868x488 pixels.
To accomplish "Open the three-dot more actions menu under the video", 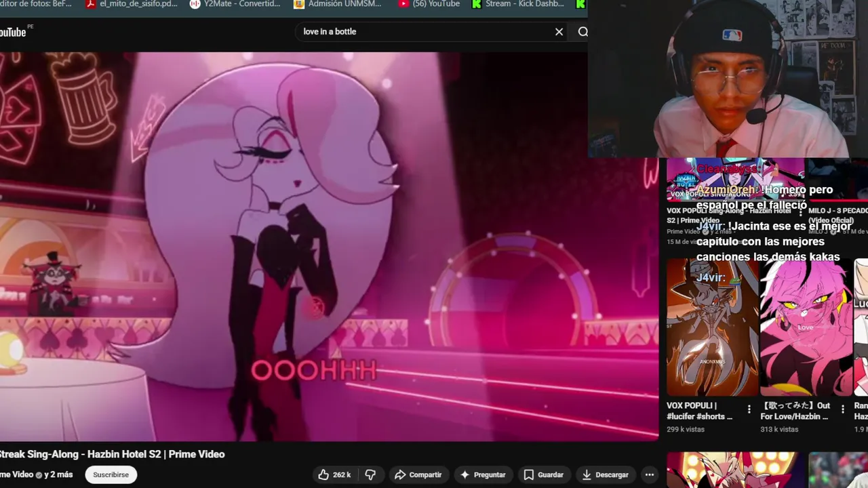I will [x=649, y=475].
